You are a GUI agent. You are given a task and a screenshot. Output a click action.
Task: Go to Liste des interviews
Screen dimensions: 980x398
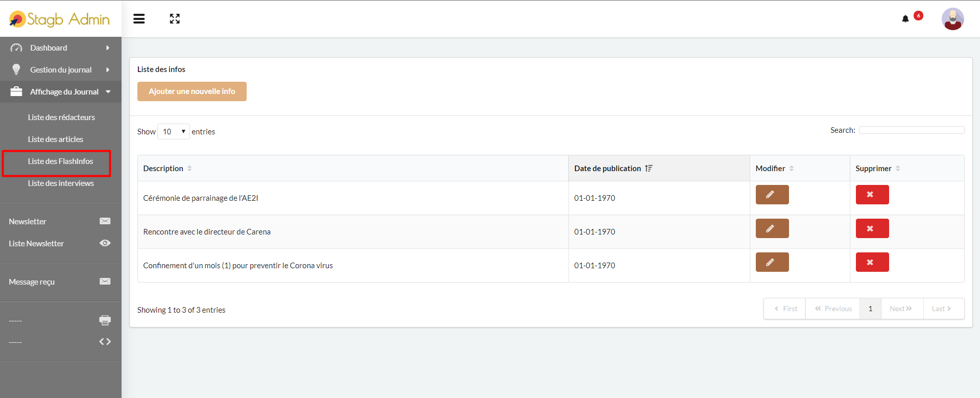pyautogui.click(x=61, y=183)
